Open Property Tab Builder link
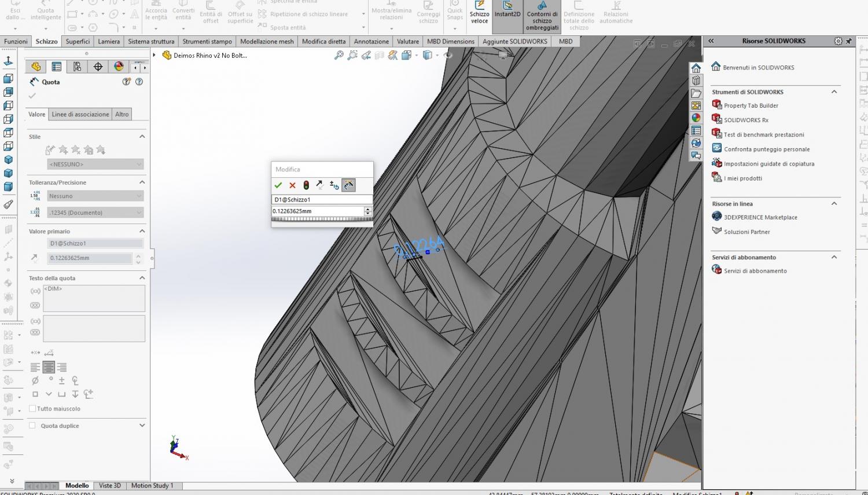 751,106
